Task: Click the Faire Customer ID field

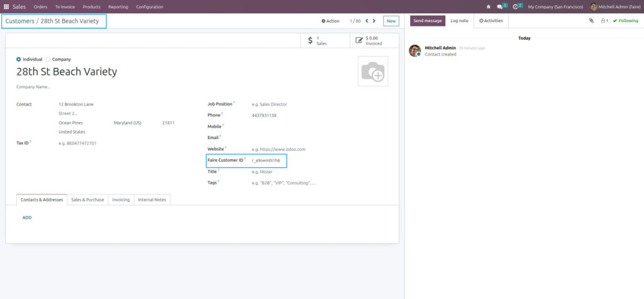Action: coord(267,161)
